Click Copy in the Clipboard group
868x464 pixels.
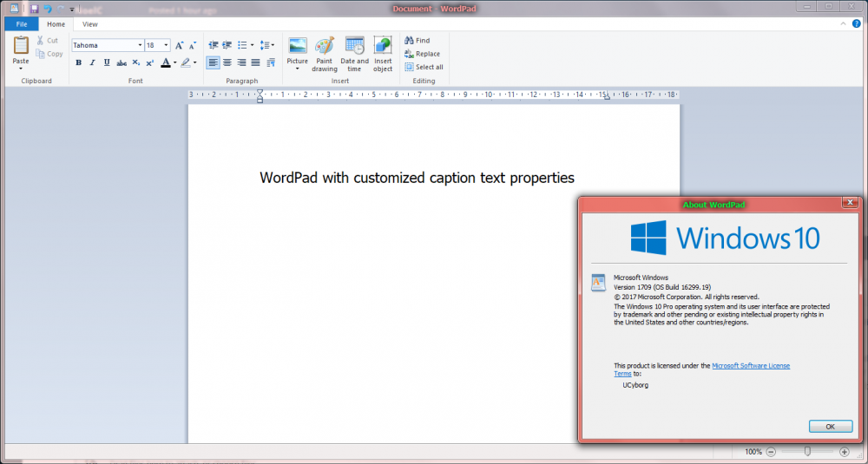coord(49,54)
